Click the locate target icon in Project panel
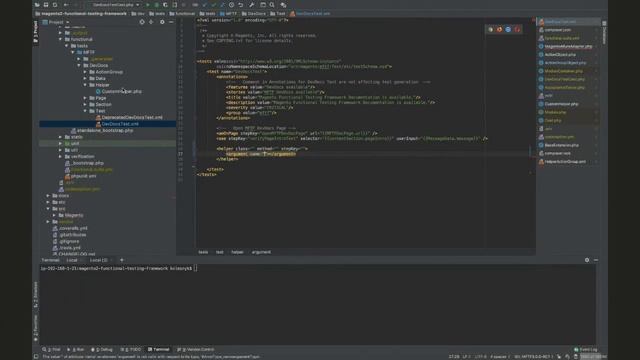Image resolution: width=640 pixels, height=360 pixels. point(142,22)
